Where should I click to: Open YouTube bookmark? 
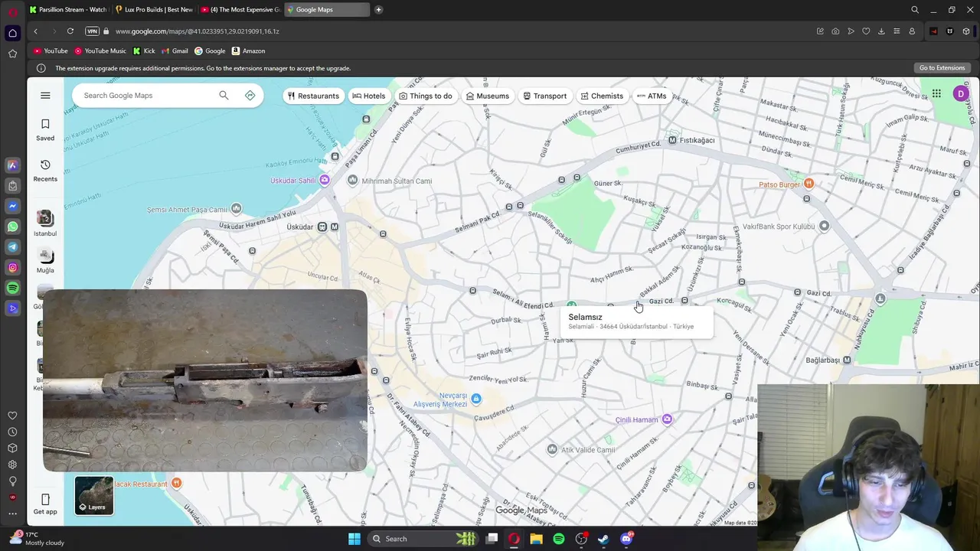[x=51, y=51]
